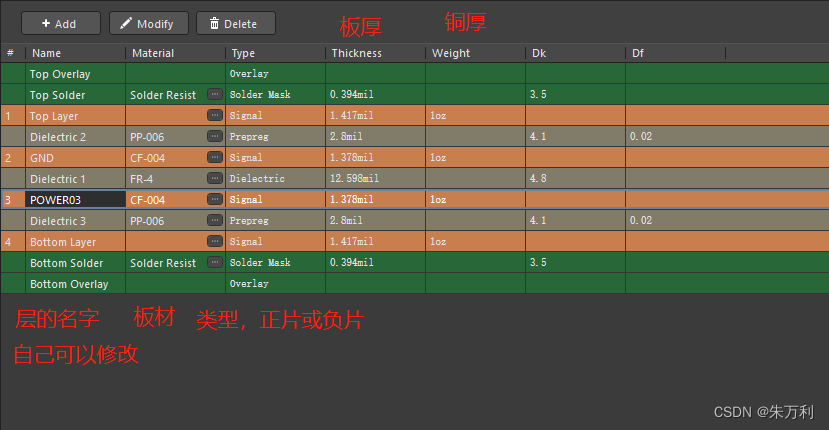
Task: Select the Bottom Solder name cell
Action: point(76,262)
